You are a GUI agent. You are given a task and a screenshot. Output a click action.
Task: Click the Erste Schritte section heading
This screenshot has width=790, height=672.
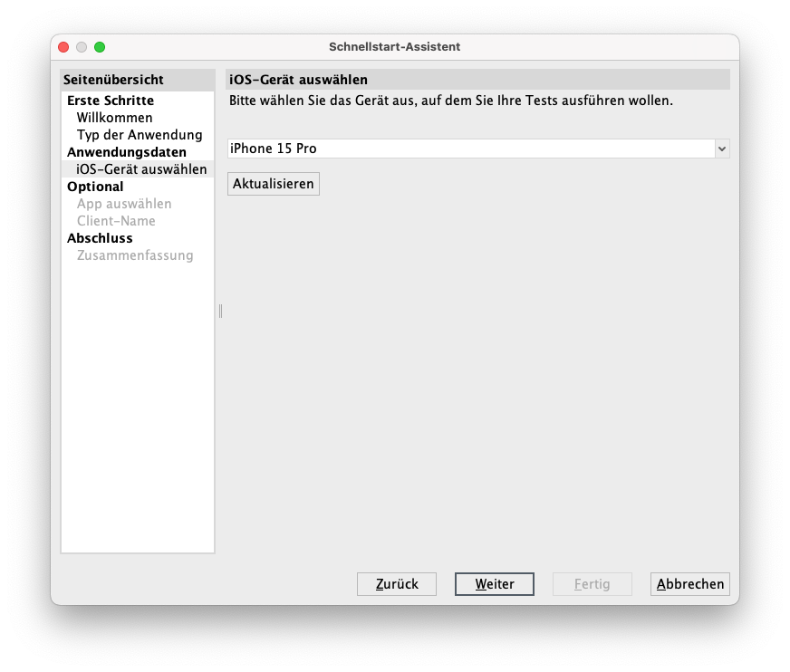tap(111, 101)
